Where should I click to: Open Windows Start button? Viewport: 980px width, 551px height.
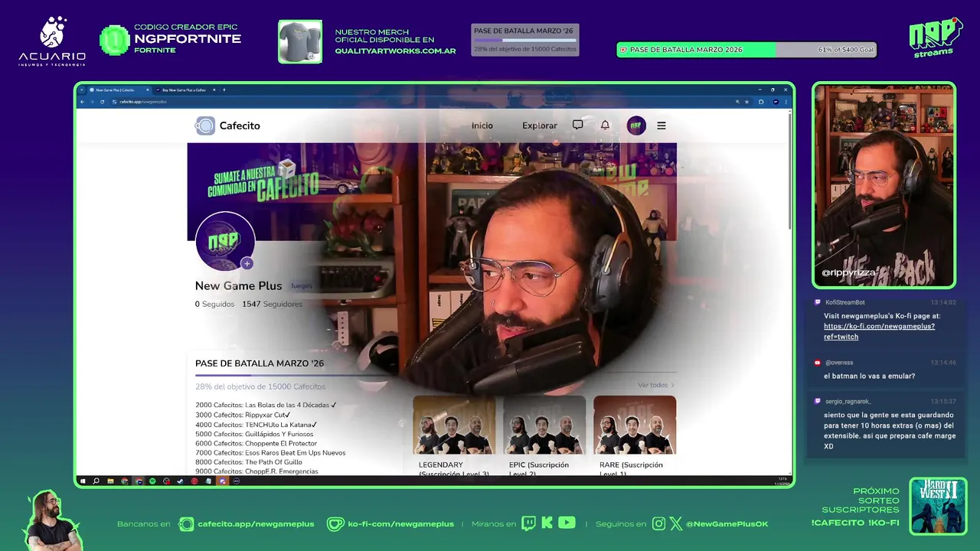pos(83,481)
